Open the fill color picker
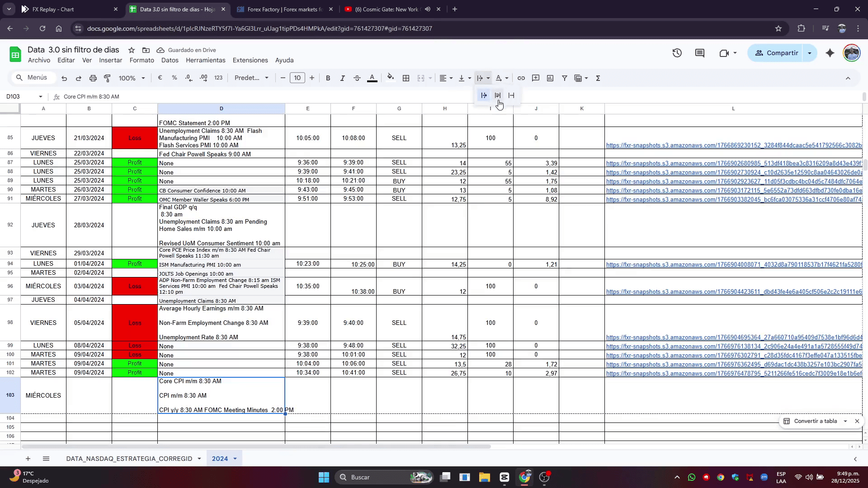 pos(390,78)
